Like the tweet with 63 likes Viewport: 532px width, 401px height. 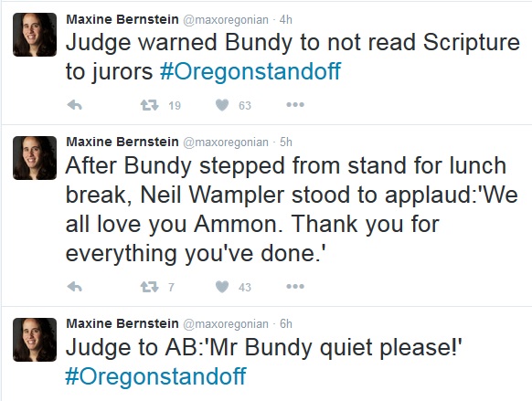pos(222,105)
